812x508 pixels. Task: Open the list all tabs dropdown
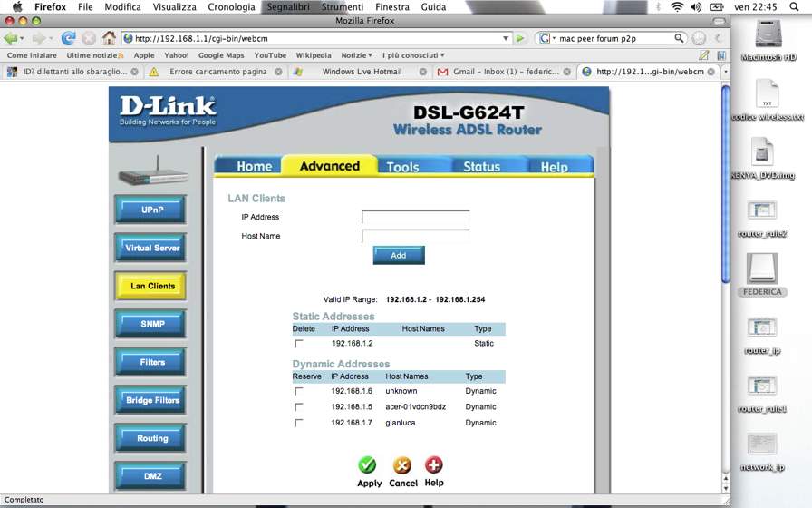(726, 72)
